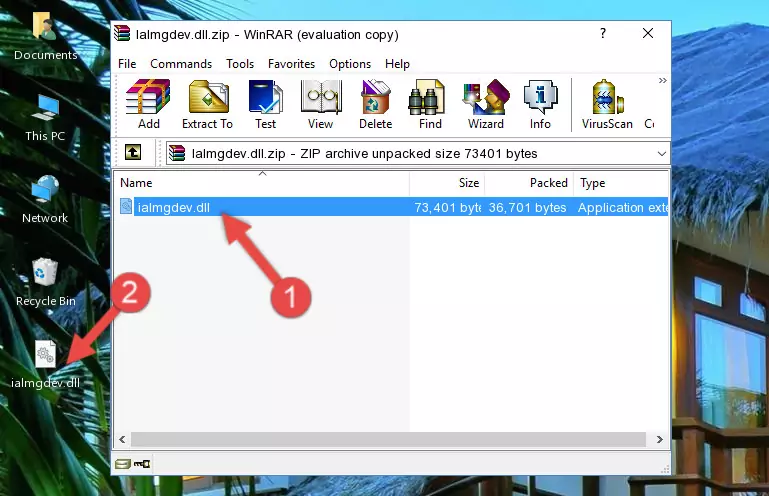The width and height of the screenshot is (769, 496).
Task: Click the horizontal scrollbar track
Action: click(388, 440)
